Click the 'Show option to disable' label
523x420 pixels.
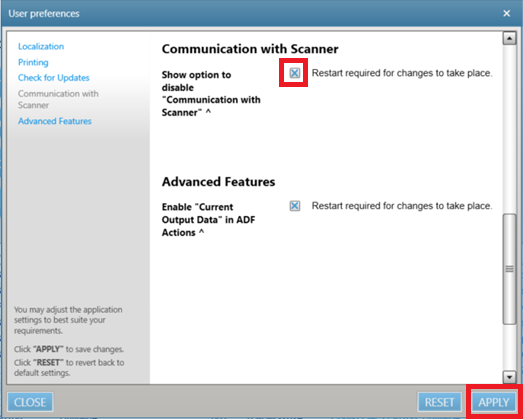point(211,94)
